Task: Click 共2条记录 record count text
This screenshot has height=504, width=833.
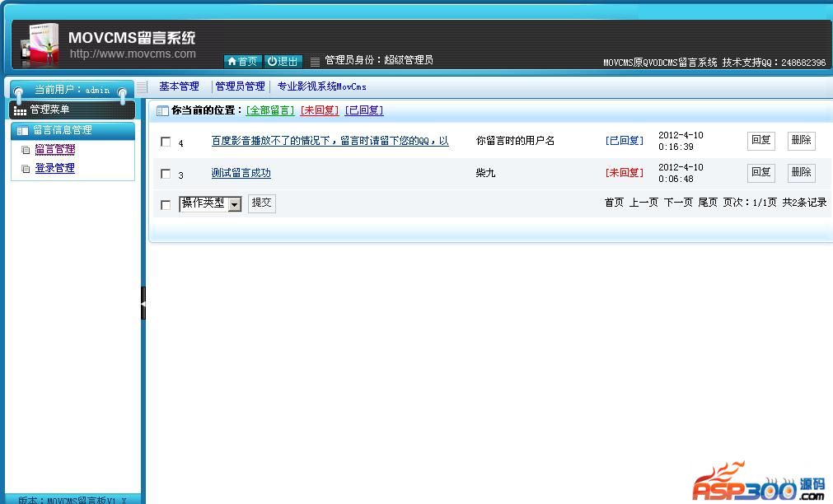Action: tap(804, 203)
